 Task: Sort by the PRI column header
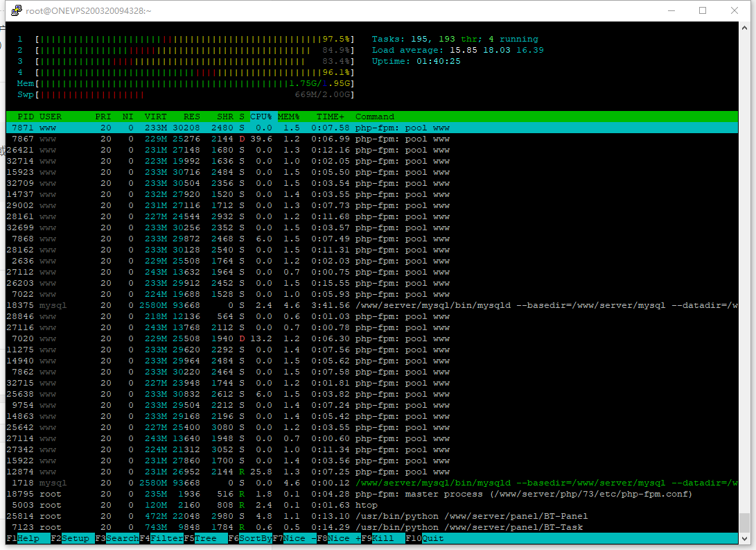pyautogui.click(x=103, y=117)
